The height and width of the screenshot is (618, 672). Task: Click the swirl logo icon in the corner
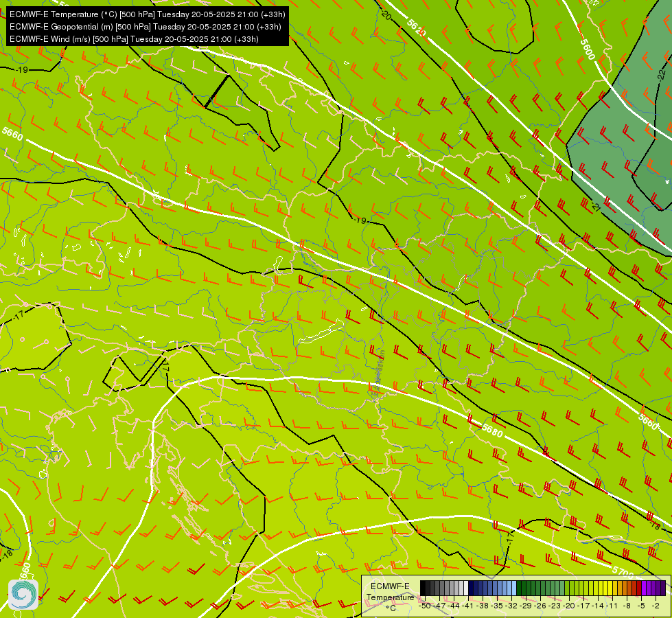click(x=23, y=595)
